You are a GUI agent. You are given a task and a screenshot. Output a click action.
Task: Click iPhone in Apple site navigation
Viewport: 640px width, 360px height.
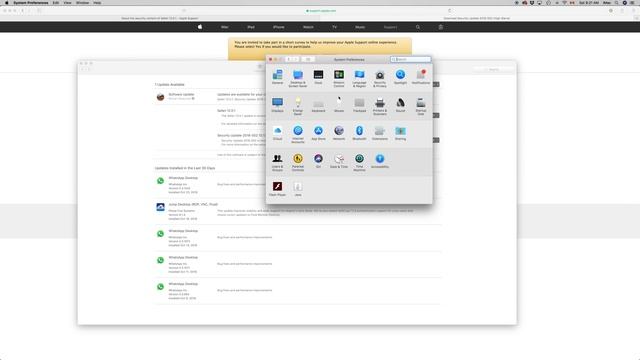279,27
